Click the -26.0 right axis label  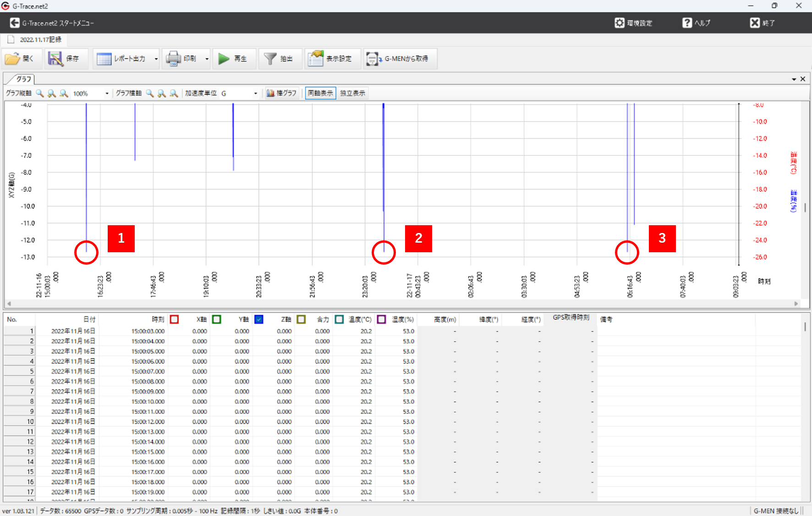[760, 257]
